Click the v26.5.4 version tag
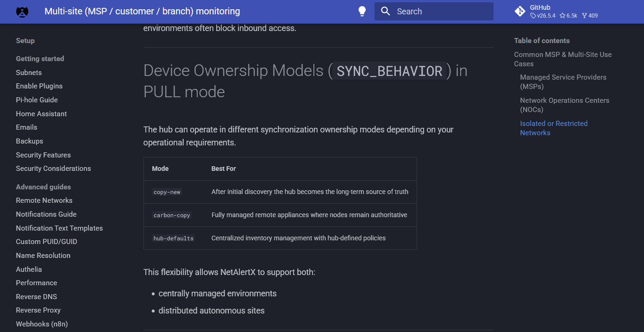Screen dimensions: 644x332 coord(543,16)
